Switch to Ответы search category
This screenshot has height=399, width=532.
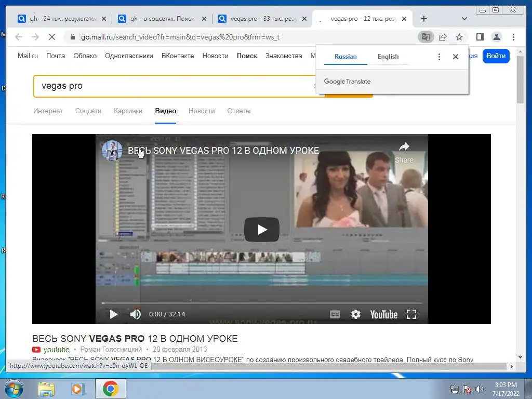click(239, 111)
